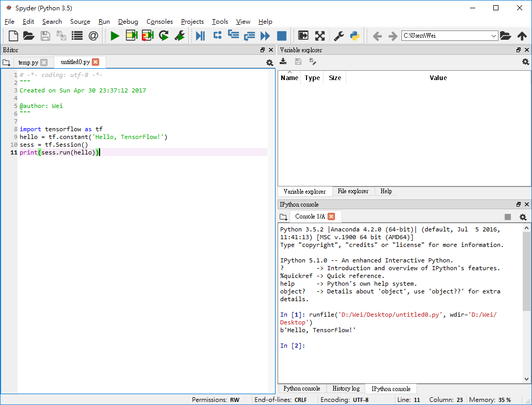
Task: Open the Preferences wrench icon
Action: coord(338,36)
